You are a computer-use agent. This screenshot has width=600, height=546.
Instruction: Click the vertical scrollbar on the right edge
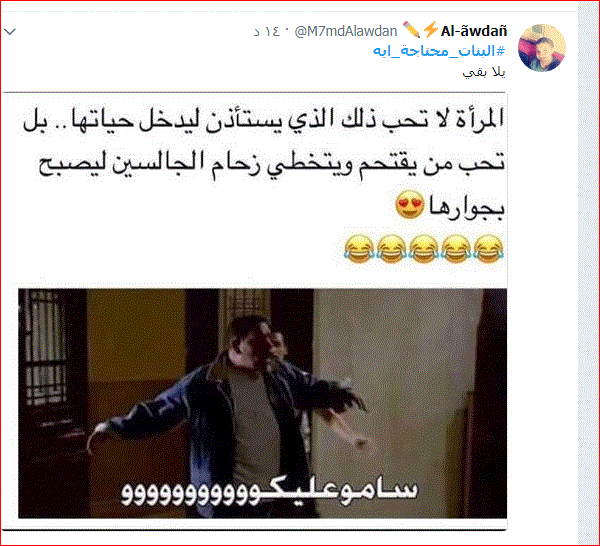point(589,273)
